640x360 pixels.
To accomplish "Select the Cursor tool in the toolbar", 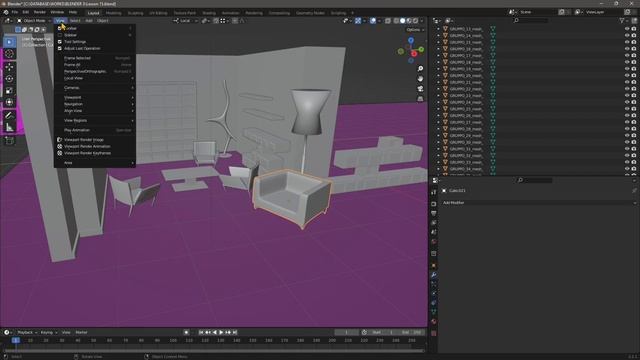I will coord(9,54).
